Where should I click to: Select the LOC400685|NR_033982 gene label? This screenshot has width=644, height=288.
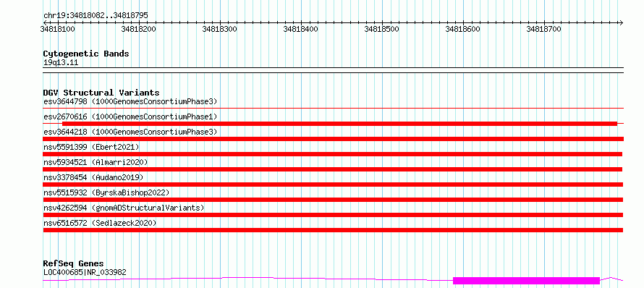tap(85, 272)
